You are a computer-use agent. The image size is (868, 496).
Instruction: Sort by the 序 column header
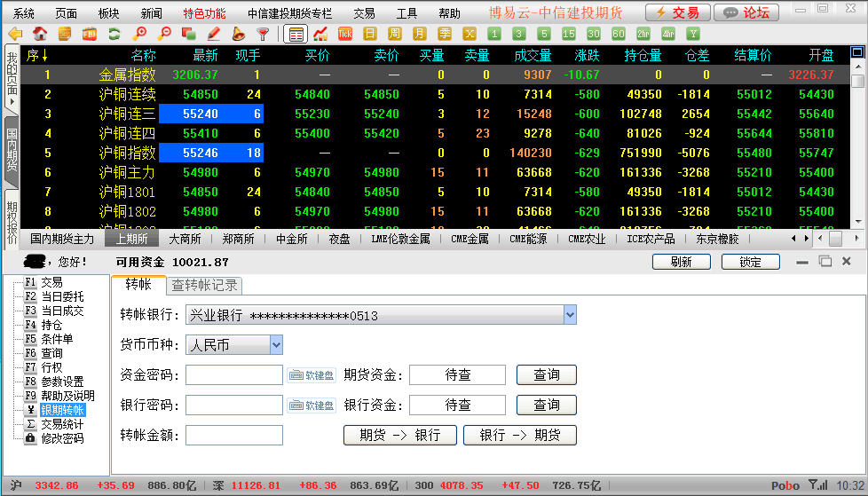click(x=37, y=55)
